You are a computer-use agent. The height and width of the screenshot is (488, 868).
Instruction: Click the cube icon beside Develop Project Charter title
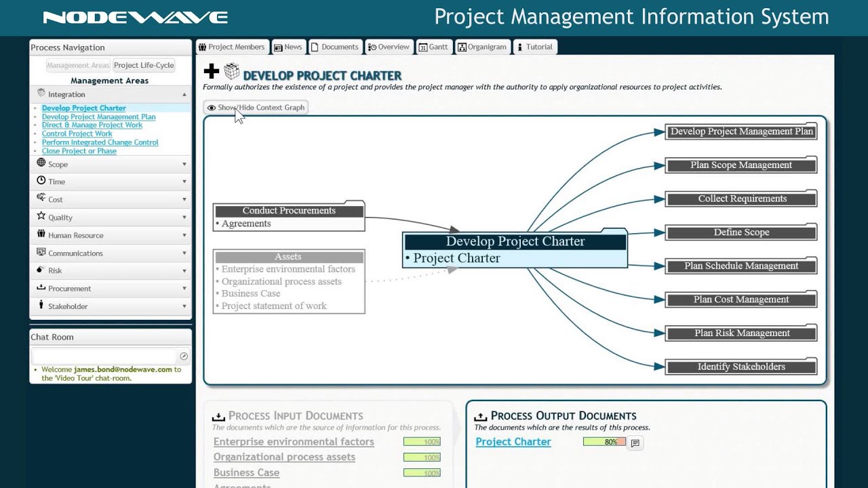(232, 71)
